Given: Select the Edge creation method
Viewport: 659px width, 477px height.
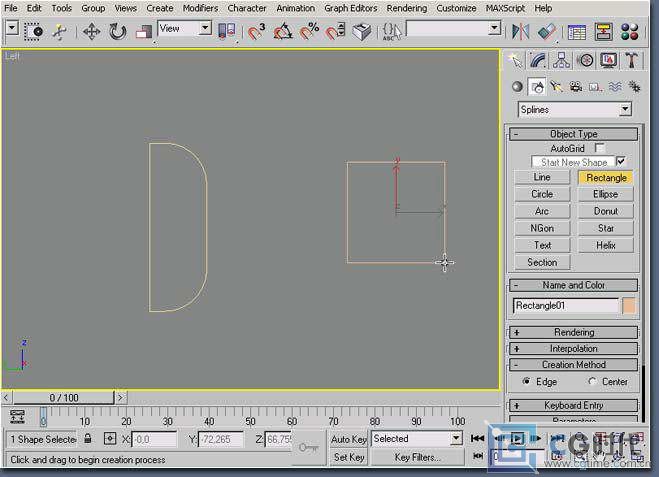Looking at the screenshot, I should (526, 381).
